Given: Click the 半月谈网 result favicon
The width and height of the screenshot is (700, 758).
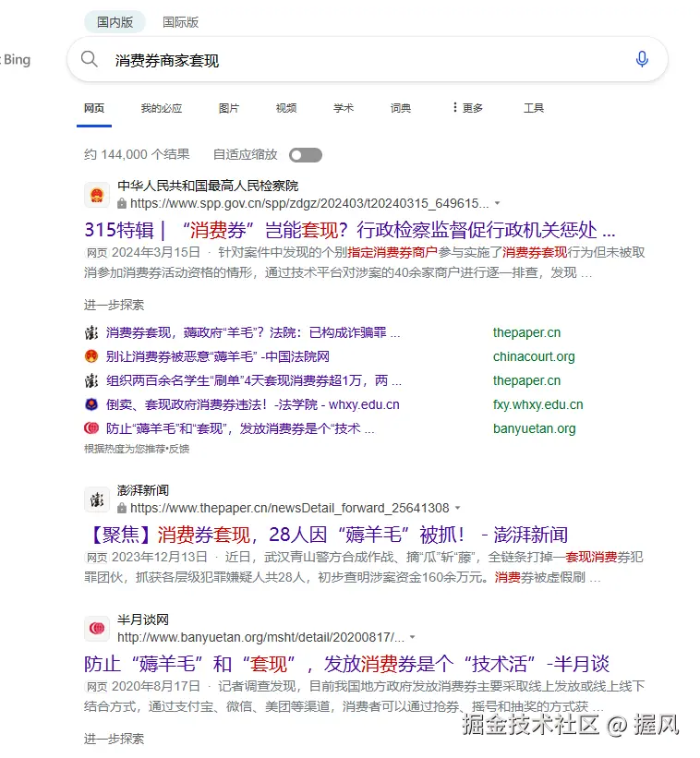Looking at the screenshot, I should (x=97, y=629).
